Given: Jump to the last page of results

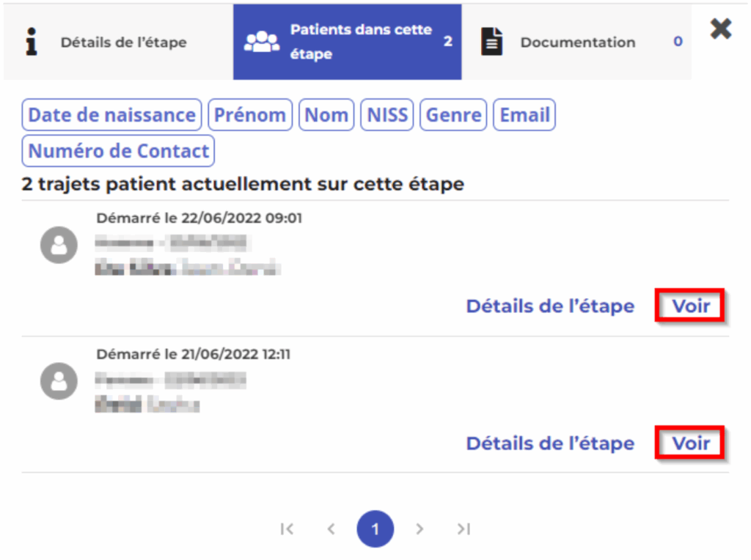Looking at the screenshot, I should click(x=464, y=528).
